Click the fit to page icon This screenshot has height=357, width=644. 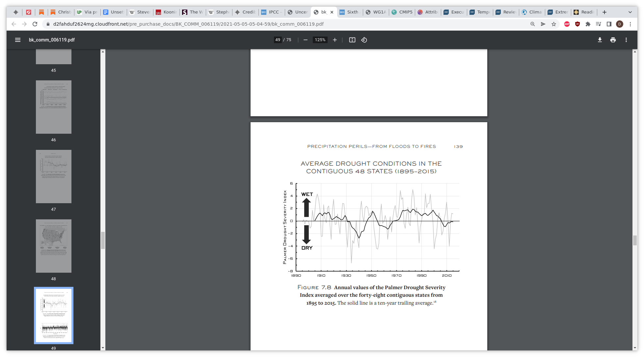[352, 40]
